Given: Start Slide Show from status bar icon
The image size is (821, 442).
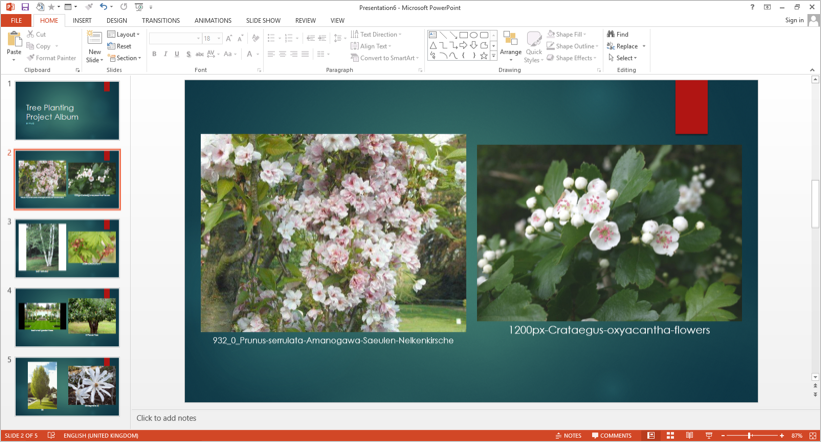Looking at the screenshot, I should pos(708,436).
